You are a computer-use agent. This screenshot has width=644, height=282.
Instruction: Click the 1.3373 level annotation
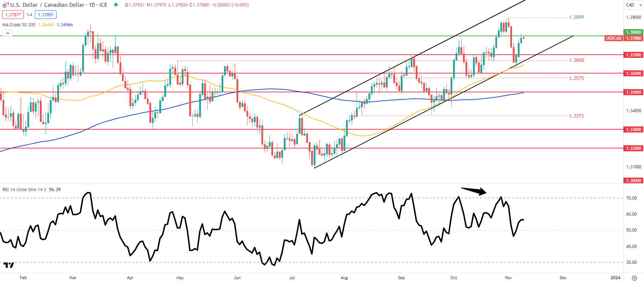point(576,116)
